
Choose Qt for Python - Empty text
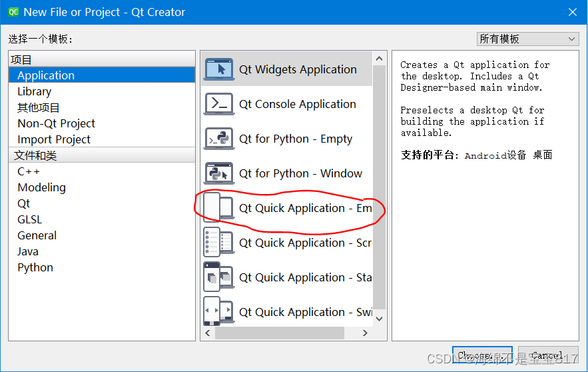(296, 139)
